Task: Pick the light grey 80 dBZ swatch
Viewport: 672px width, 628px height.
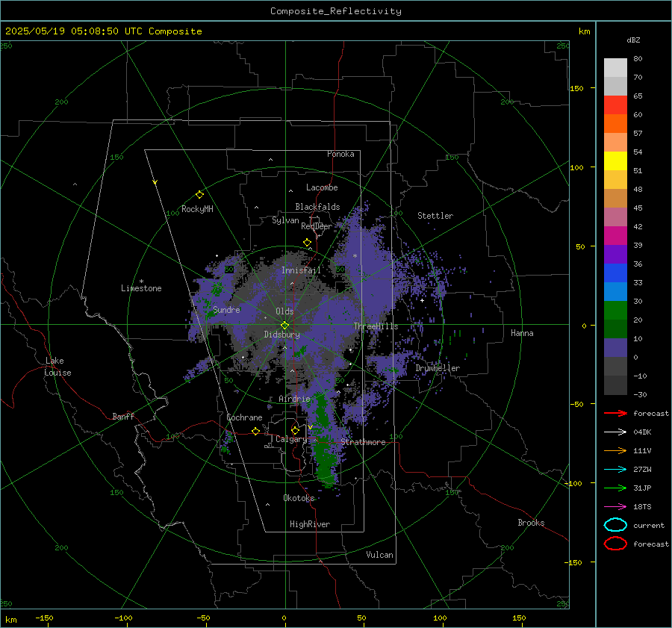Action: [x=615, y=67]
